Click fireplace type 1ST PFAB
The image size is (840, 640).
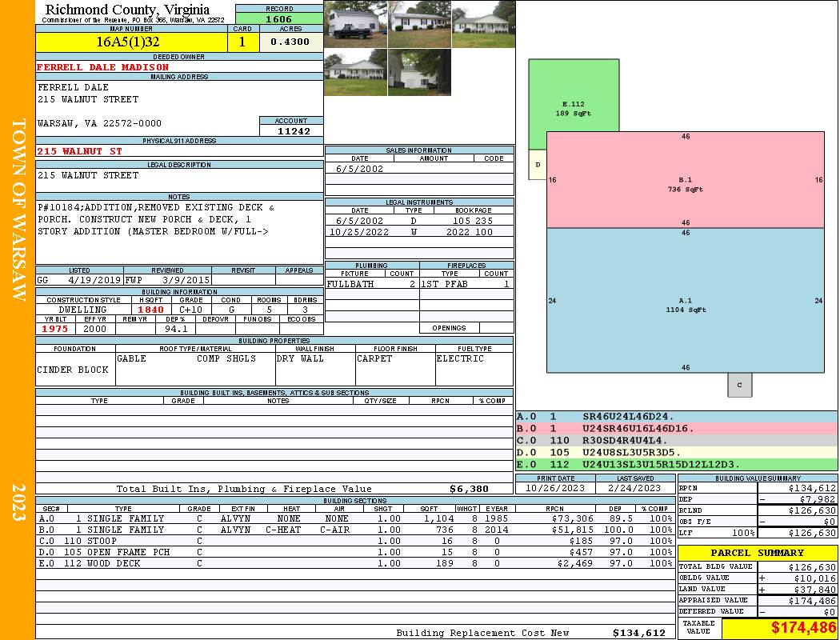(444, 284)
